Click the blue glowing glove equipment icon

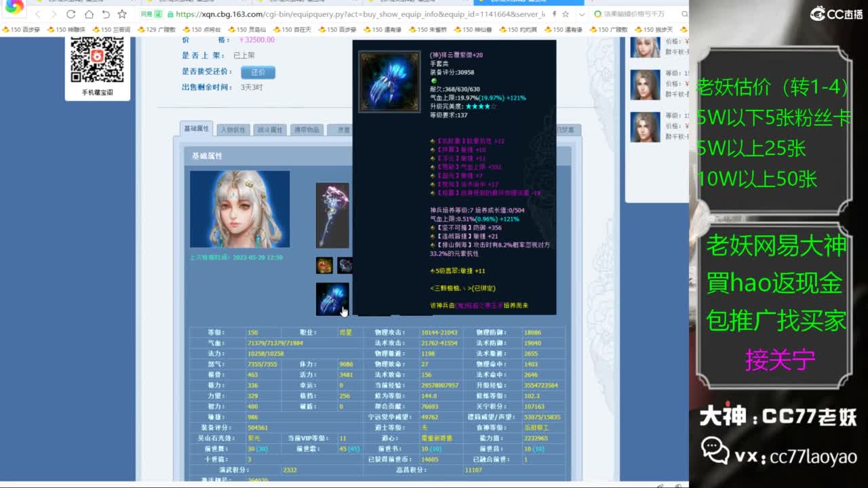click(x=332, y=299)
